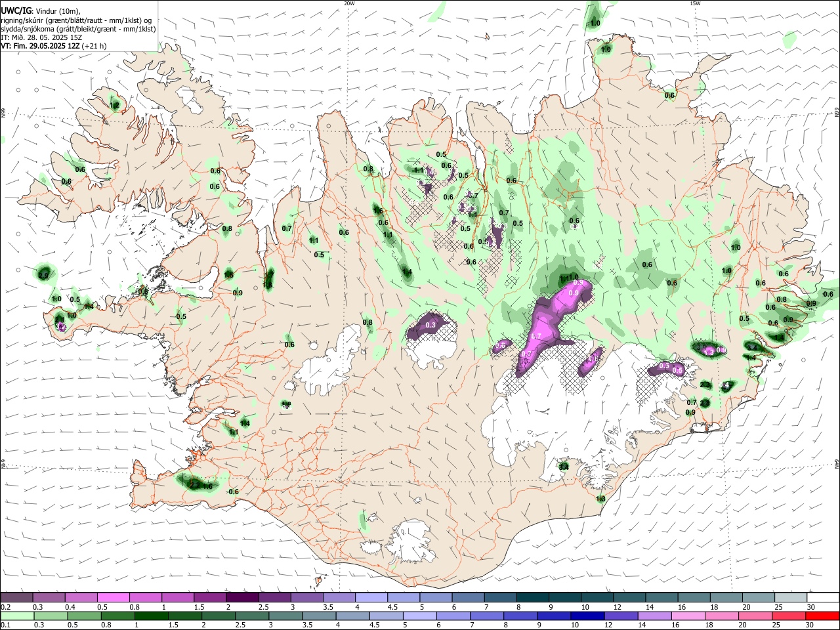Image resolution: width=840 pixels, height=630 pixels.
Task: Select the palest green 0.1–0.3 rain legend swatch
Action: 16,616
